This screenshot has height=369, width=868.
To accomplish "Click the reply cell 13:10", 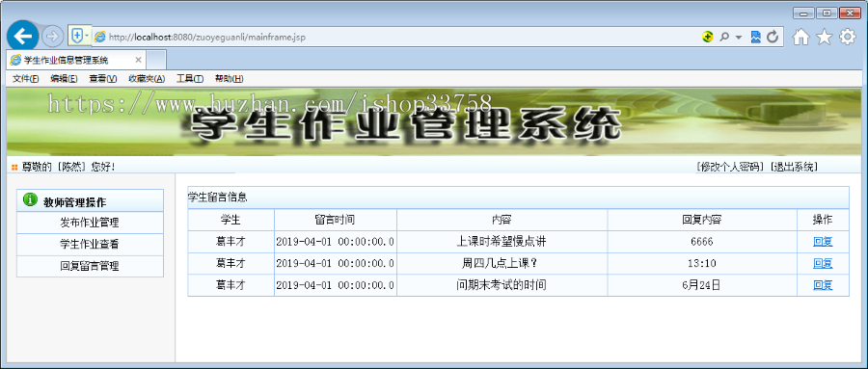I will [702, 263].
